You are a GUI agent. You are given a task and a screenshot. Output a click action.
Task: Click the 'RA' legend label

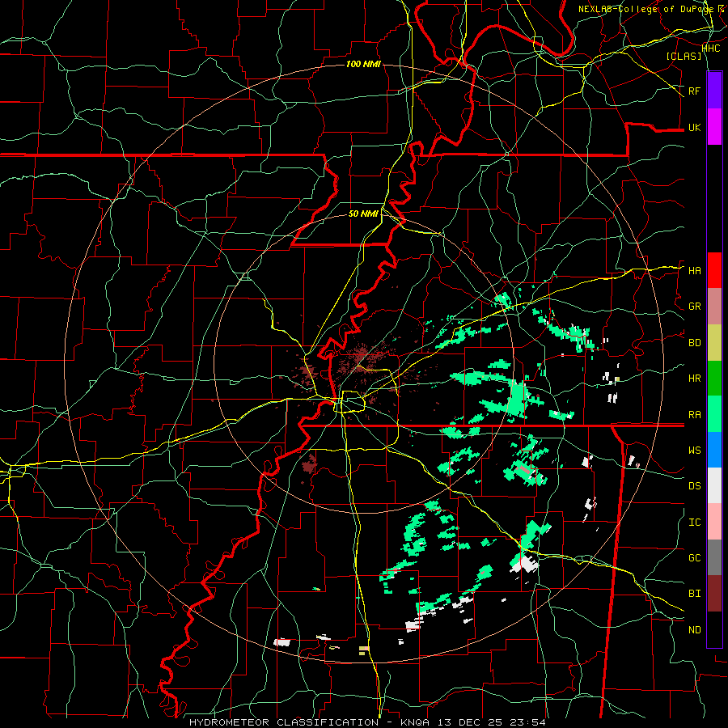point(694,415)
